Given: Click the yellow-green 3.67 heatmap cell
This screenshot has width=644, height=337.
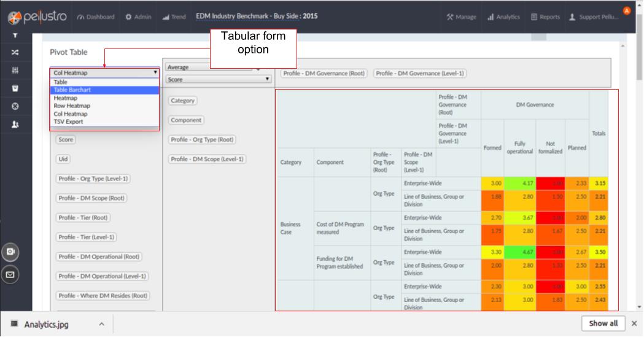Looking at the screenshot, I should point(519,217).
